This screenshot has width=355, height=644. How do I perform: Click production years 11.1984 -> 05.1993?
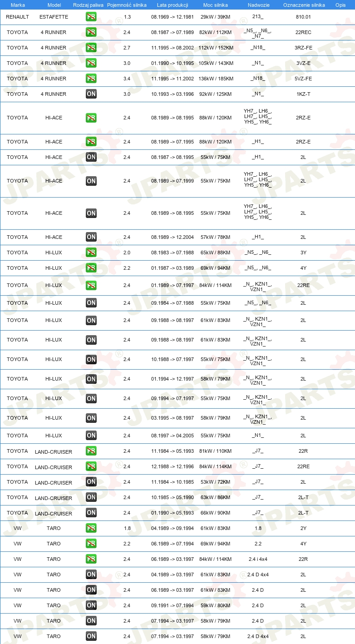[x=173, y=451]
